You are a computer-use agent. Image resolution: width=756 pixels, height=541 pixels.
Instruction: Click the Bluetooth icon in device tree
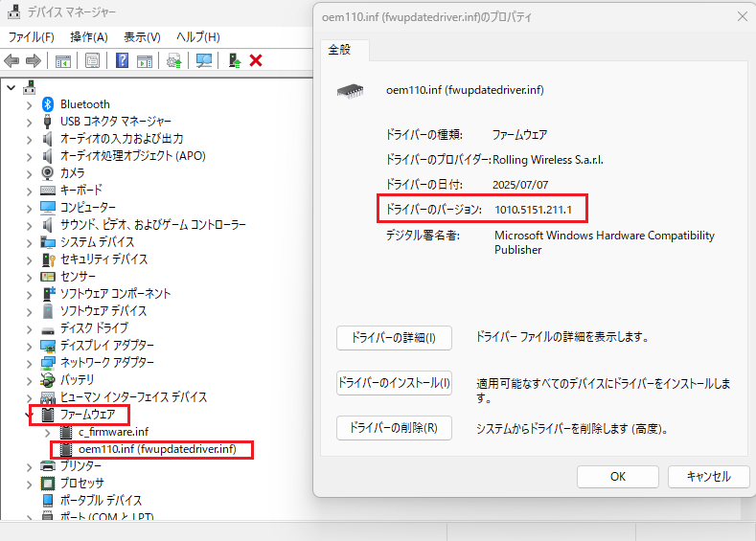[x=49, y=104]
